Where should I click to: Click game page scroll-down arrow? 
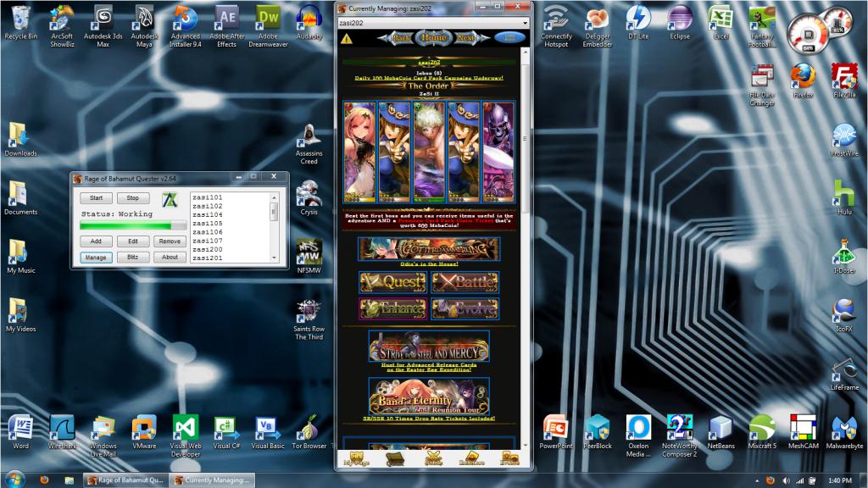coord(525,445)
